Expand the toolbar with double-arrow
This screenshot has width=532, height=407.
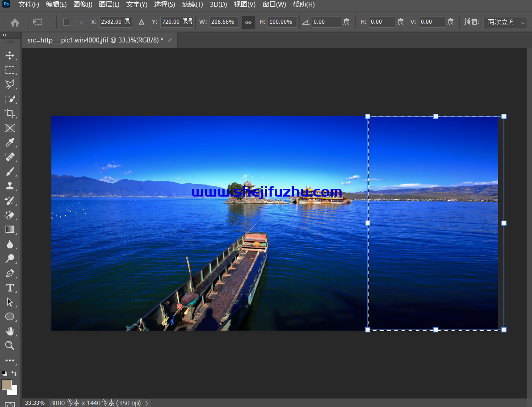click(4, 35)
